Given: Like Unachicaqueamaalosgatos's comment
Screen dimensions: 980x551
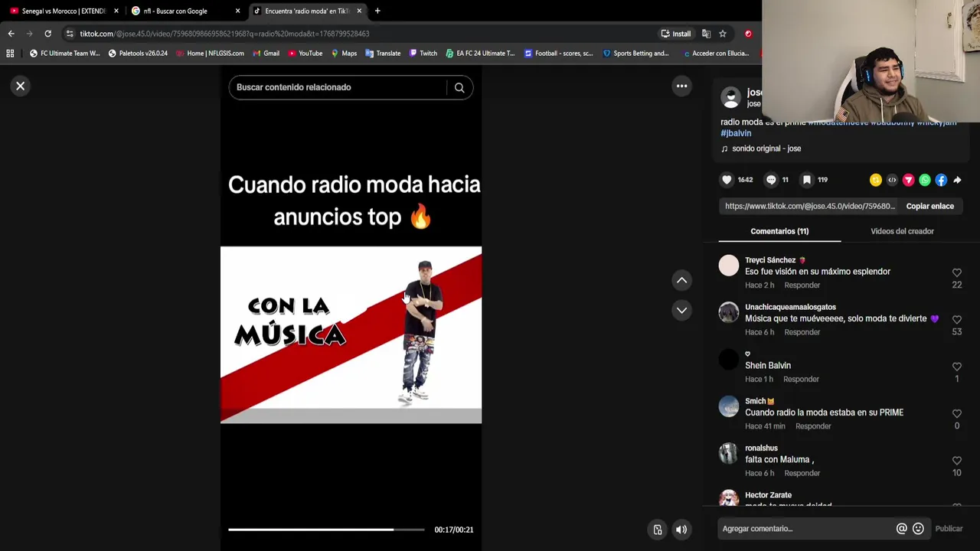Looking at the screenshot, I should (956, 319).
